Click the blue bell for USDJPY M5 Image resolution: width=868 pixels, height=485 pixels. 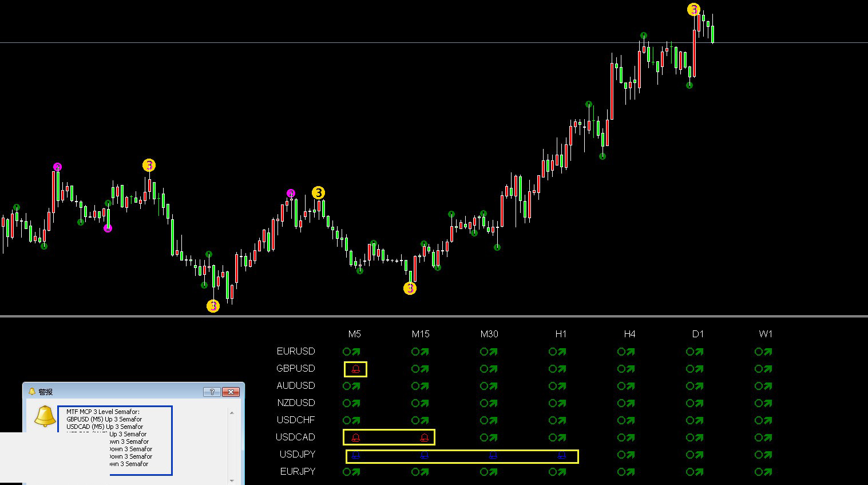(x=355, y=456)
